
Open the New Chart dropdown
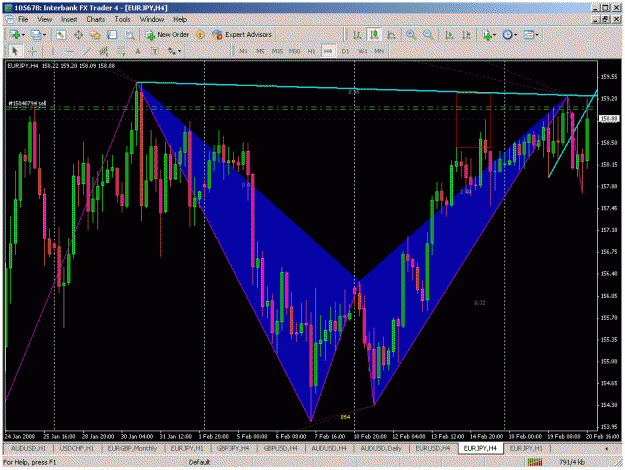pos(18,35)
